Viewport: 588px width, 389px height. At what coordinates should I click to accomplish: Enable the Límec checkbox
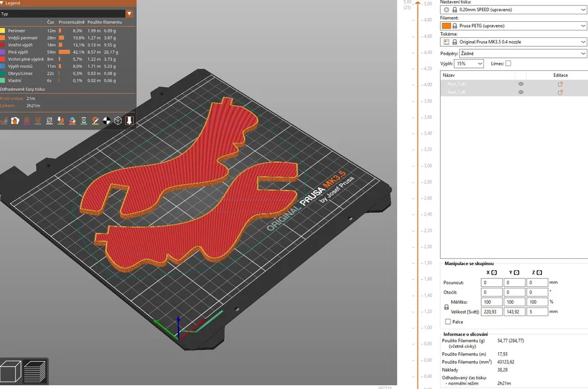509,63
